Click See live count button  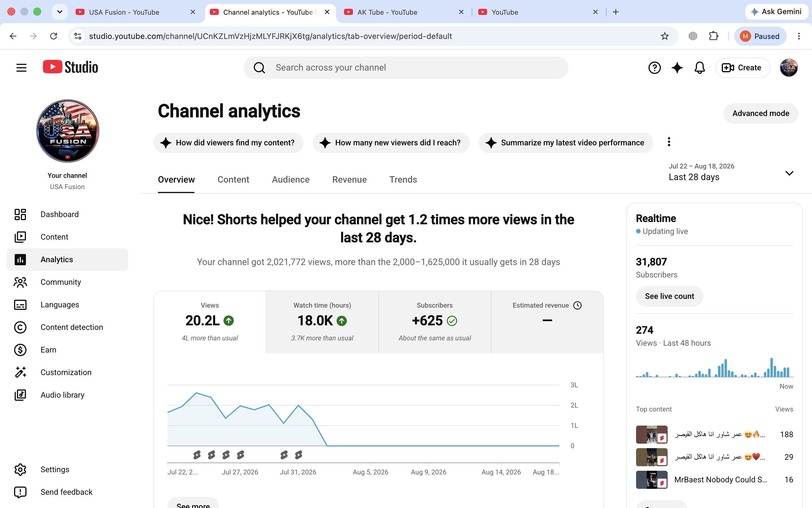tap(669, 296)
